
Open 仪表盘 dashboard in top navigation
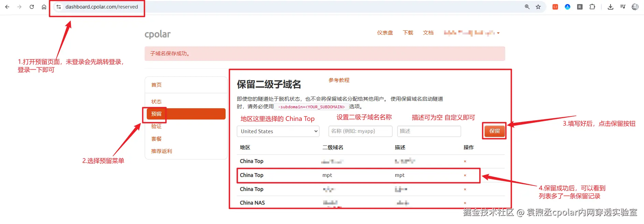385,33
